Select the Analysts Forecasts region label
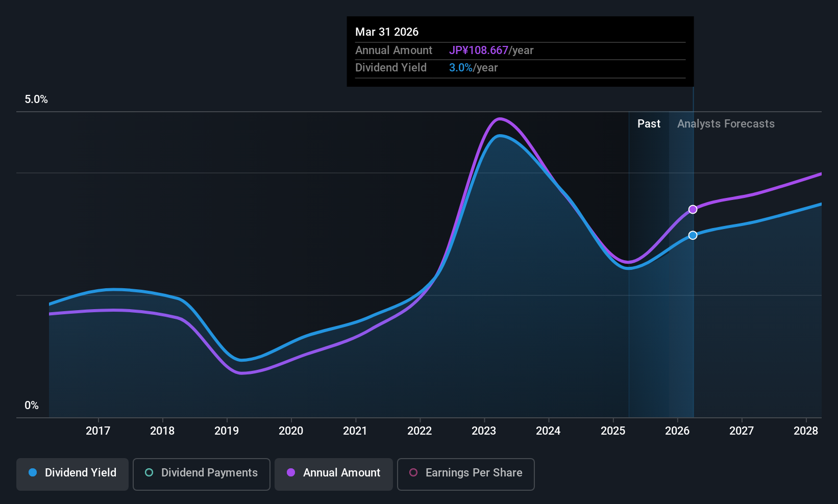The height and width of the screenshot is (504, 838). pos(725,124)
